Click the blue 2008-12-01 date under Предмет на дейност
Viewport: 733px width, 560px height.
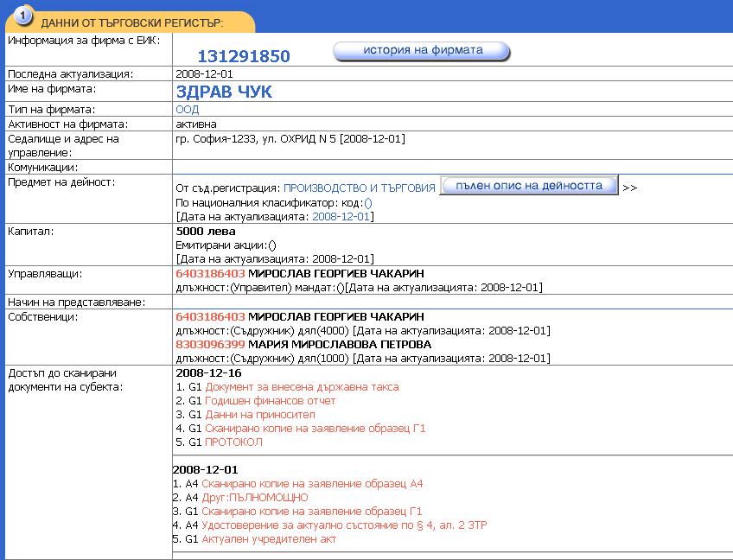(x=341, y=216)
